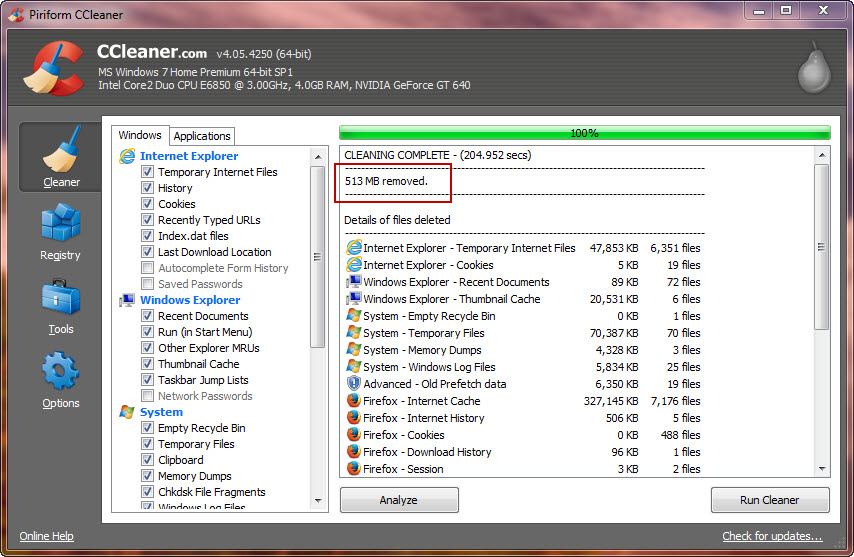Toggle Thumbnail Cache checkbox

click(x=147, y=363)
